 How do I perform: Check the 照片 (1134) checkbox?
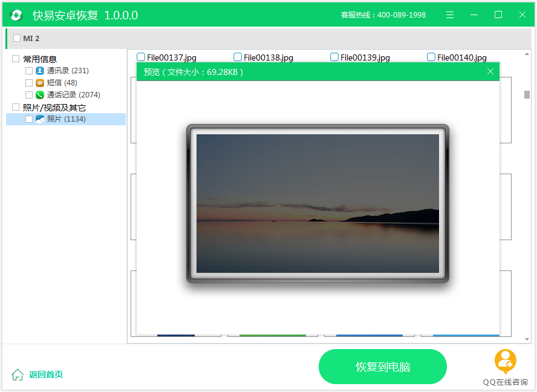click(x=29, y=119)
